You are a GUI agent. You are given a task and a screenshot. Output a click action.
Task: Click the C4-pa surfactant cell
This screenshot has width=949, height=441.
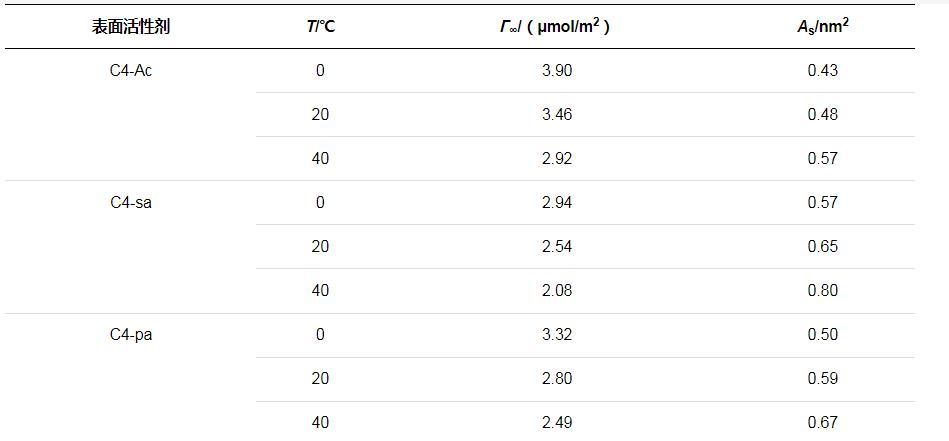pyautogui.click(x=130, y=335)
